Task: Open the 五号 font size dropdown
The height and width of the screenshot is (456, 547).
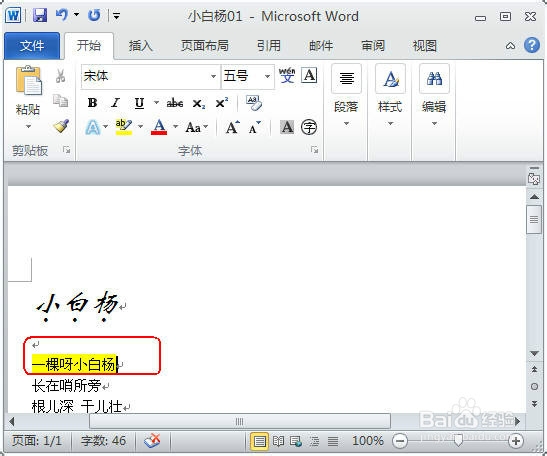Action: coord(268,76)
